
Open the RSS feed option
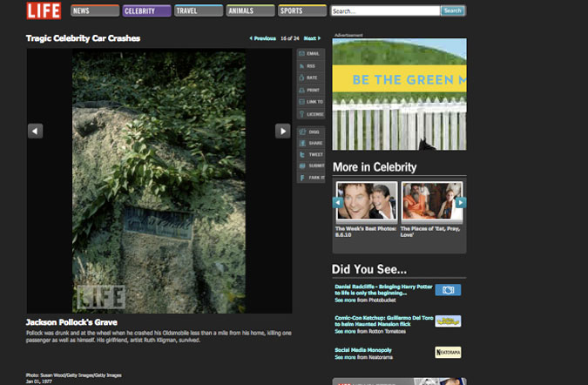point(311,66)
